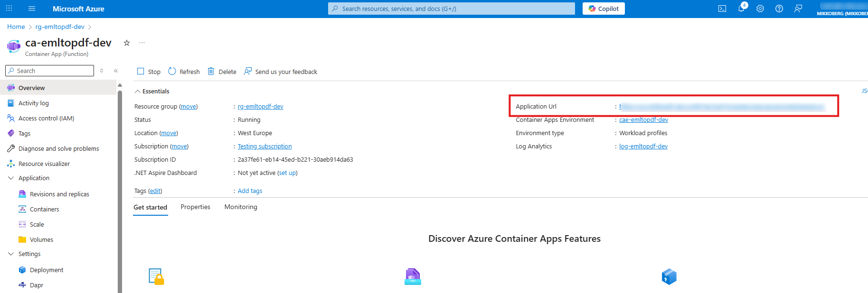Viewport: 868px width, 293px height.
Task: Click move next to Subscription
Action: 179,146
